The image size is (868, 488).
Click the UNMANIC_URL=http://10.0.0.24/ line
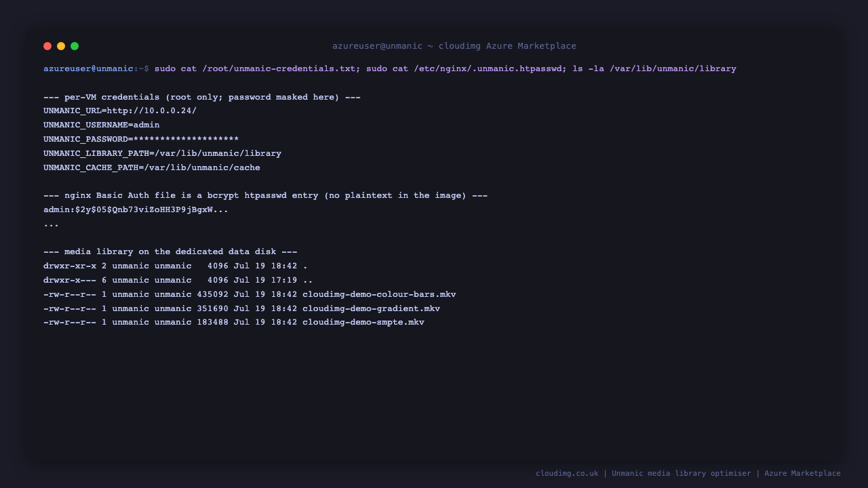tap(120, 111)
